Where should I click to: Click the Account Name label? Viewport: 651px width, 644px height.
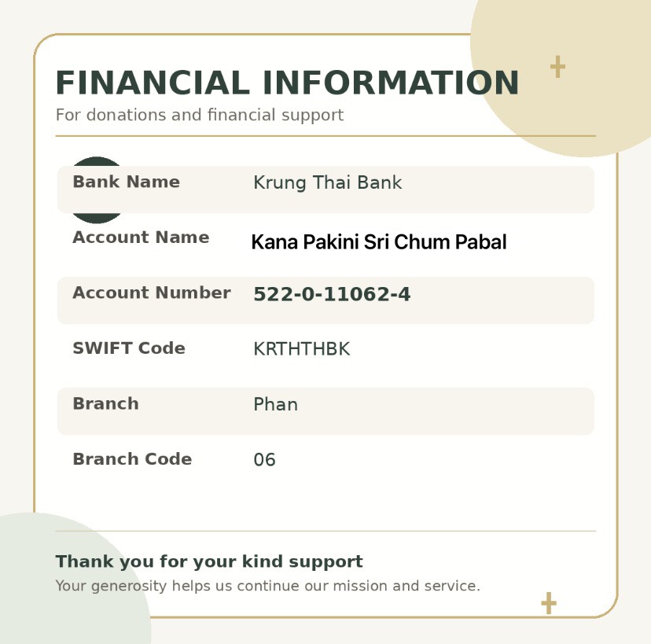[x=141, y=237]
